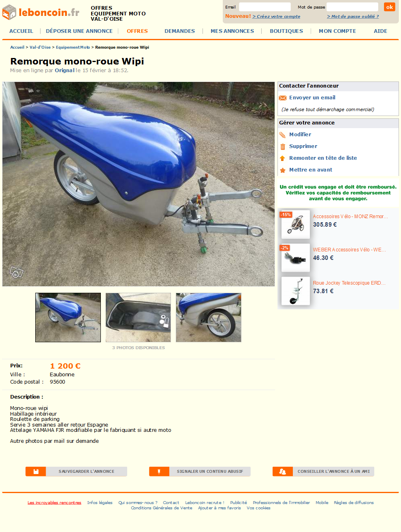This screenshot has width=401, height=532.
Task: Click the star icon beside Mettre en avant
Action: coord(283,170)
